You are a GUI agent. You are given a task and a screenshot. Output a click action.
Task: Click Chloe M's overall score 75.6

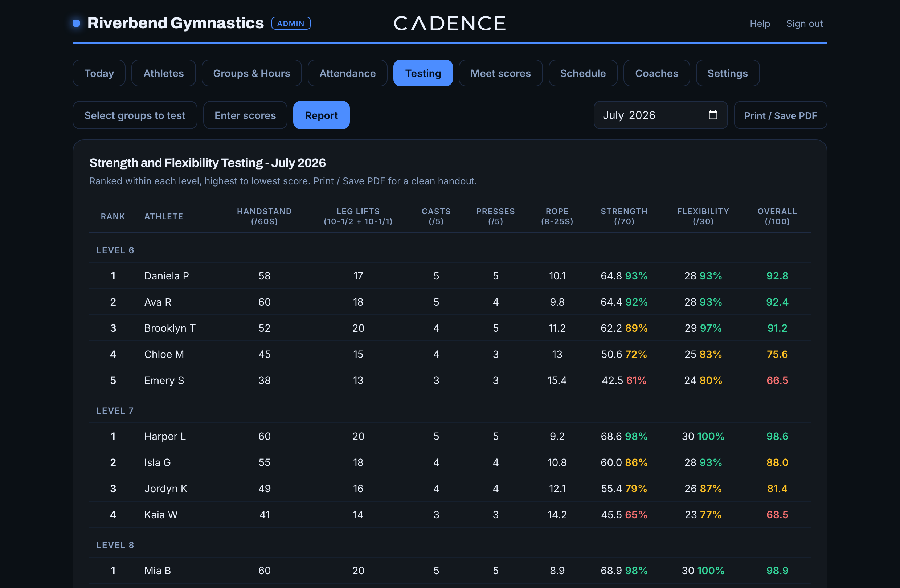[777, 354]
